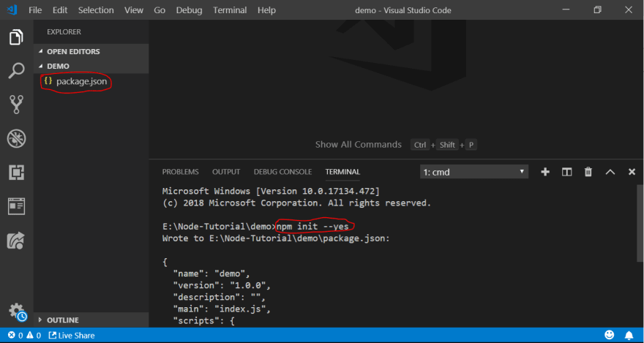Open the Search view icon
The width and height of the screenshot is (644, 343).
16,70
